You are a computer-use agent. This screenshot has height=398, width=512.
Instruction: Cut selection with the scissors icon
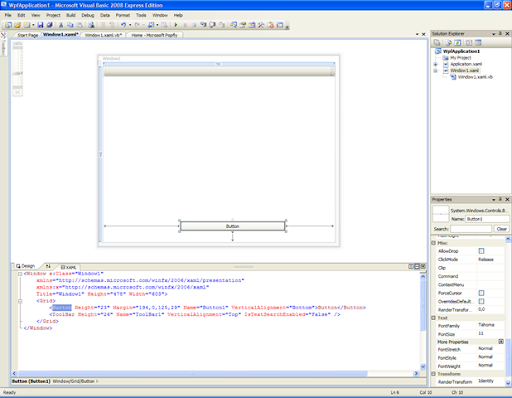coord(61,25)
